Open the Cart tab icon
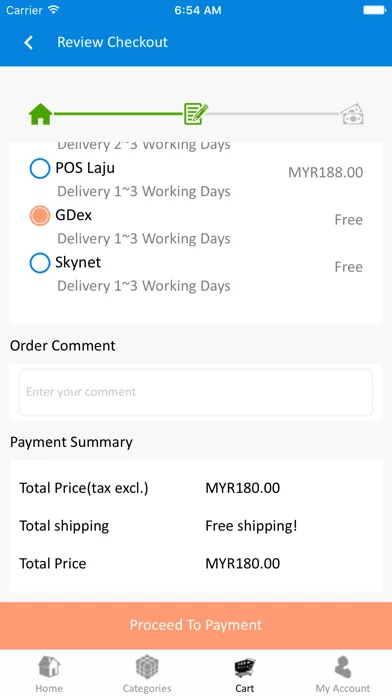This screenshot has width=392, height=696. tap(245, 668)
